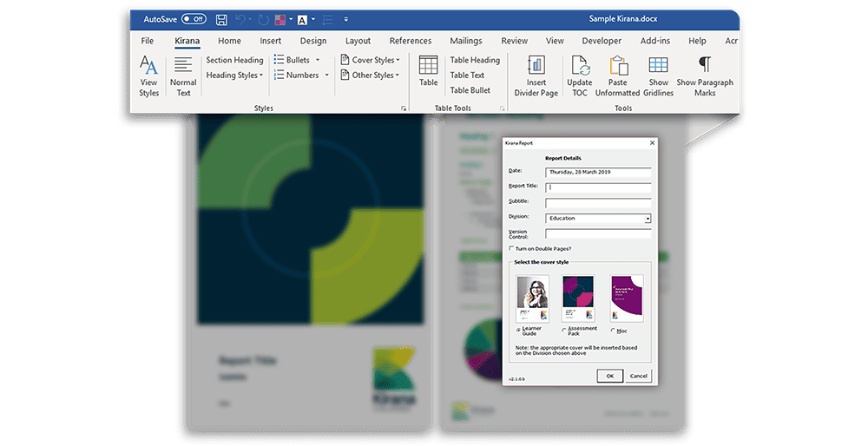Open the Developer tab
The image size is (868, 446).
602,41
